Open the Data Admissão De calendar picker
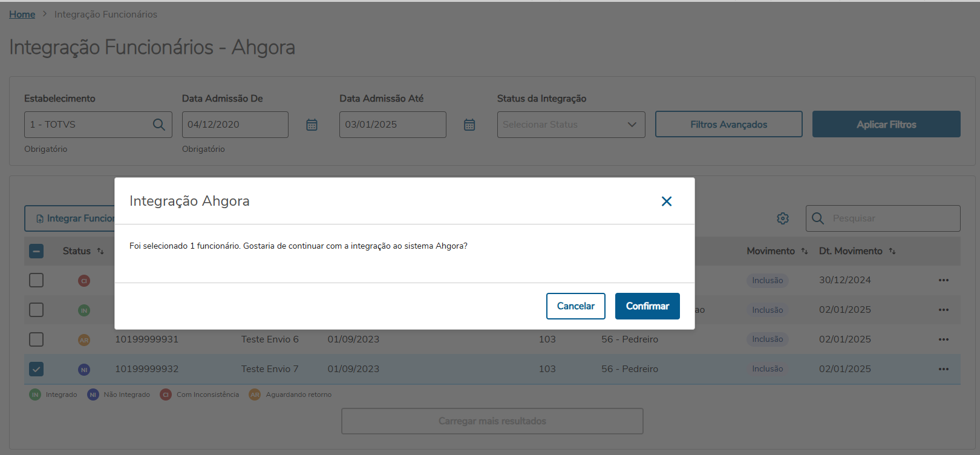Screen dimensions: 980x455 coord(312,125)
